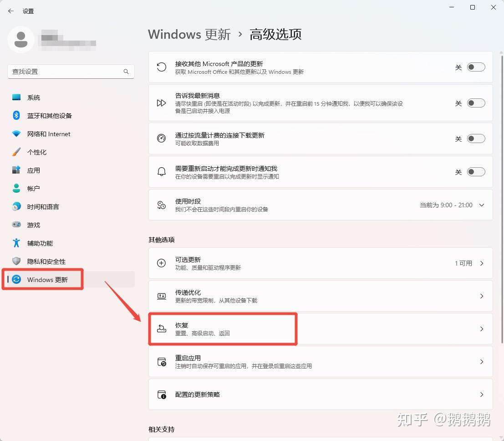This screenshot has height=441, width=504.
Task: Click the 重启应用 icon
Action: [x=162, y=362]
